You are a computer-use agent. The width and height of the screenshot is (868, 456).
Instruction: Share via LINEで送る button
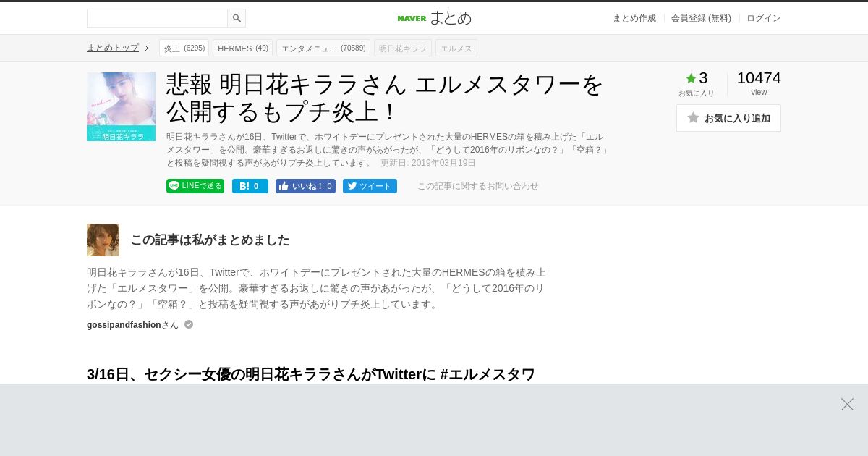click(195, 186)
